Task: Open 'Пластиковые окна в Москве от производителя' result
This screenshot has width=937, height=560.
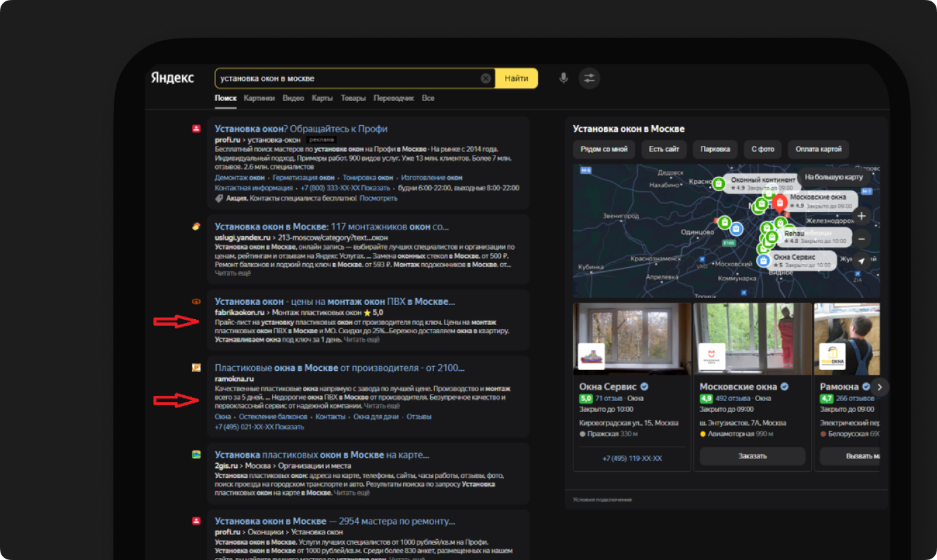Action: click(340, 367)
